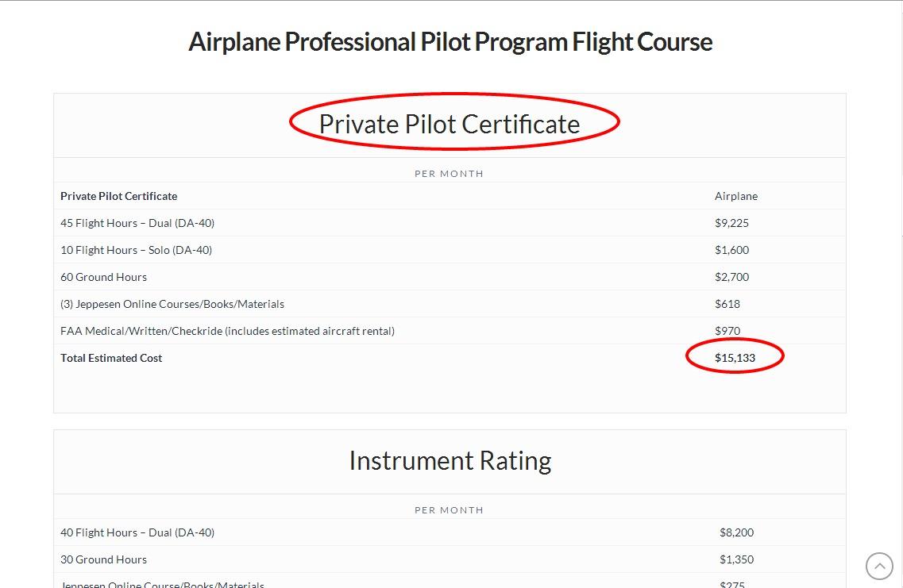Click the $1,600 price value
Image resolution: width=903 pixels, height=588 pixels.
pos(731,250)
